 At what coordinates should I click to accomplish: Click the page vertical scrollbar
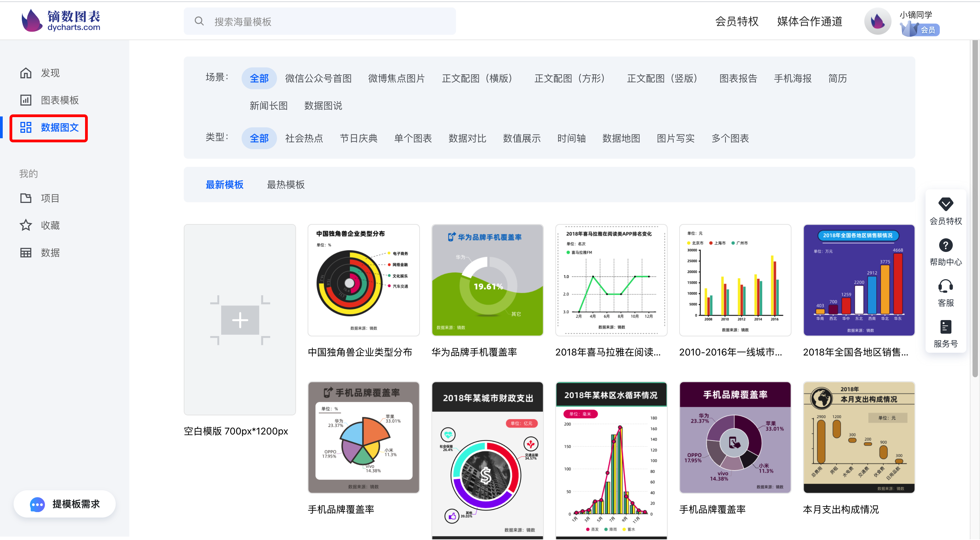point(975,208)
